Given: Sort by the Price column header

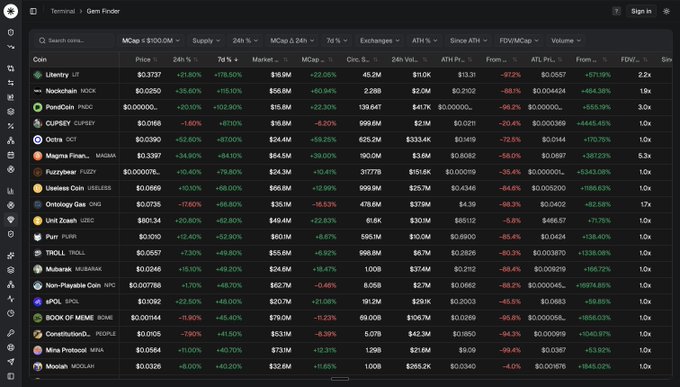Looking at the screenshot, I should click(146, 59).
